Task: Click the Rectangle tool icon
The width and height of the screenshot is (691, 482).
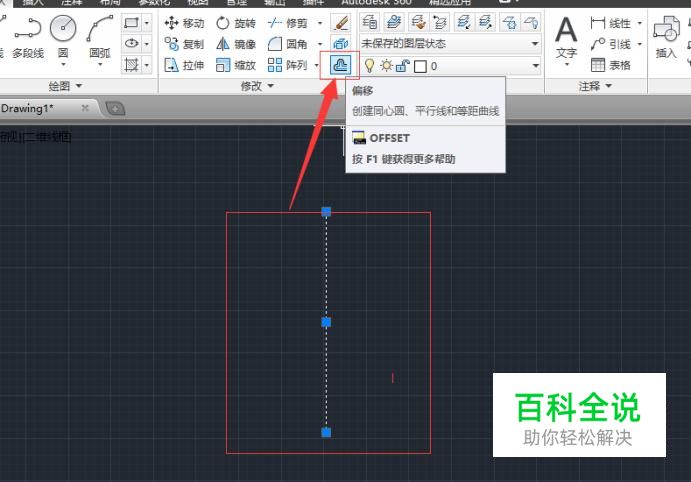Action: click(131, 22)
